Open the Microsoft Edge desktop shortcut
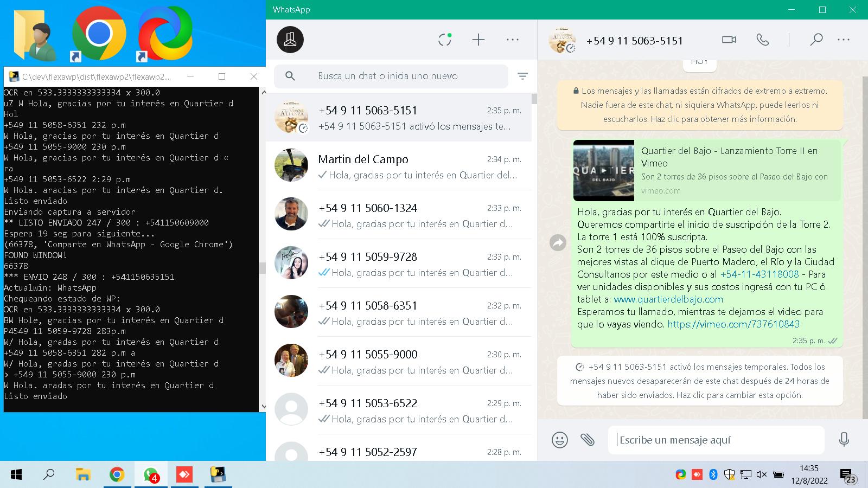868x488 pixels. click(x=165, y=34)
